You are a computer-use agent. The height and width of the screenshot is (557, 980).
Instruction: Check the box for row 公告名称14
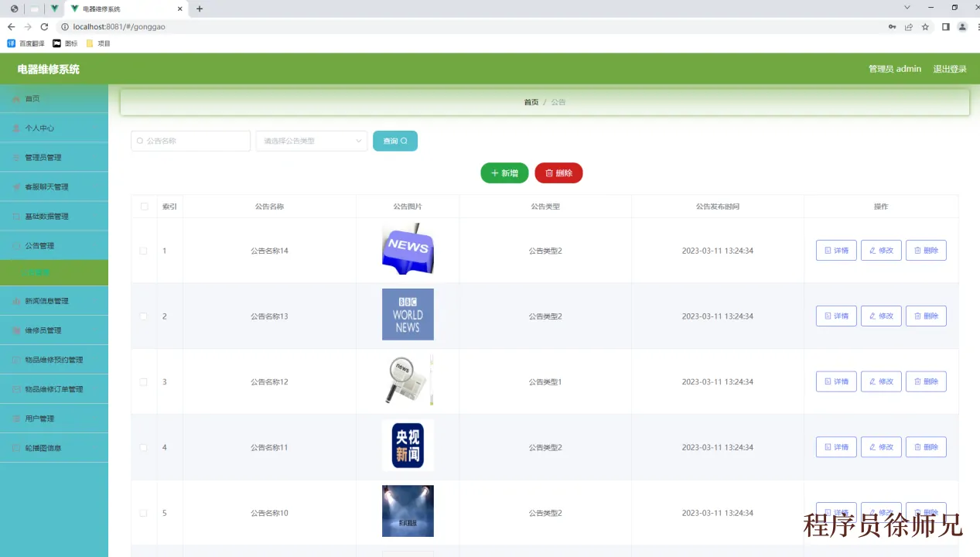pyautogui.click(x=143, y=251)
